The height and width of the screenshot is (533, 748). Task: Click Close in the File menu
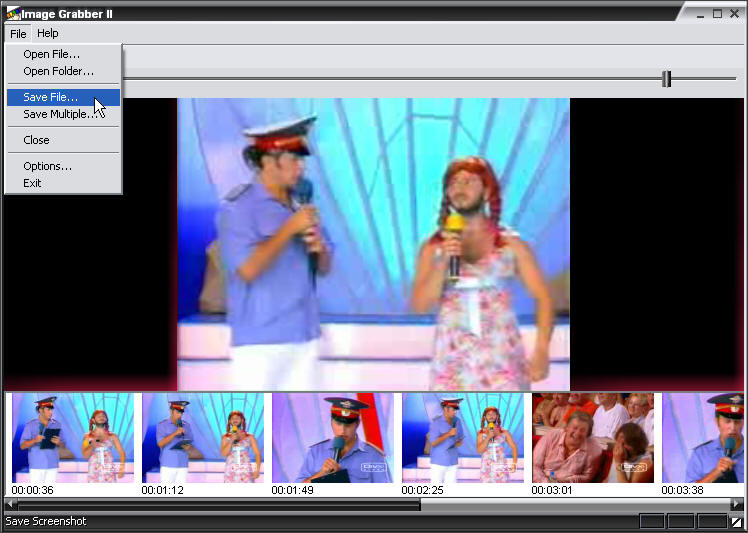63,140
